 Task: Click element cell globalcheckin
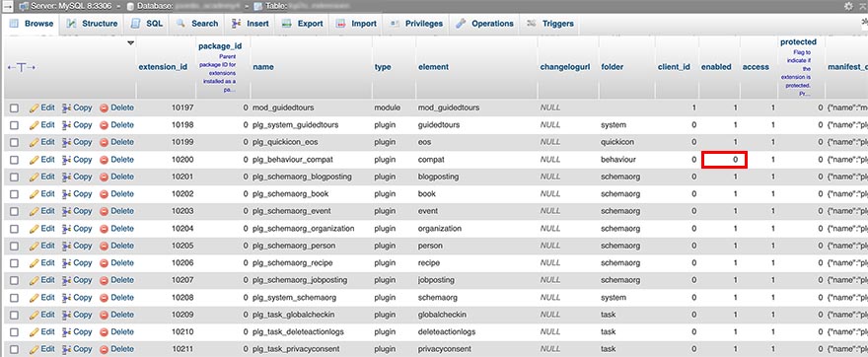tap(442, 315)
